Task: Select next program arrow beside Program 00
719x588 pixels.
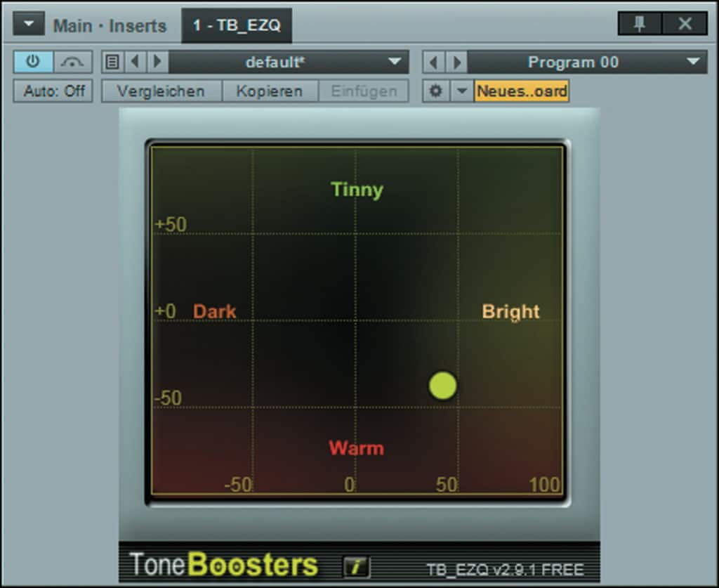Action: coord(456,62)
